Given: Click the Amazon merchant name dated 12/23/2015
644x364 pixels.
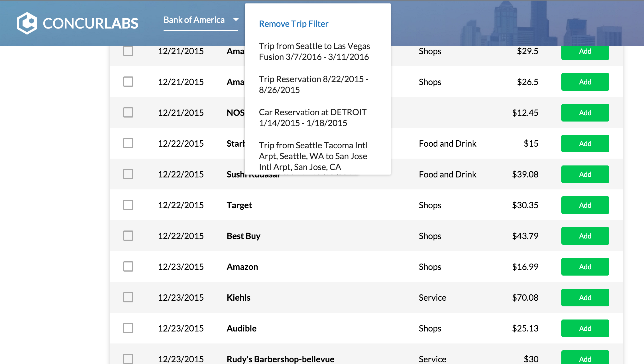Looking at the screenshot, I should (x=242, y=267).
